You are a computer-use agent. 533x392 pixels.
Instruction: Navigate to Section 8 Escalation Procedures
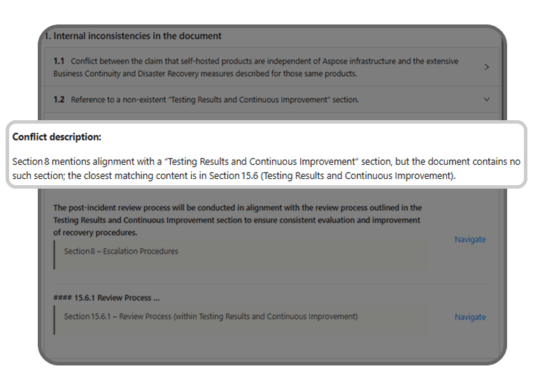469,240
